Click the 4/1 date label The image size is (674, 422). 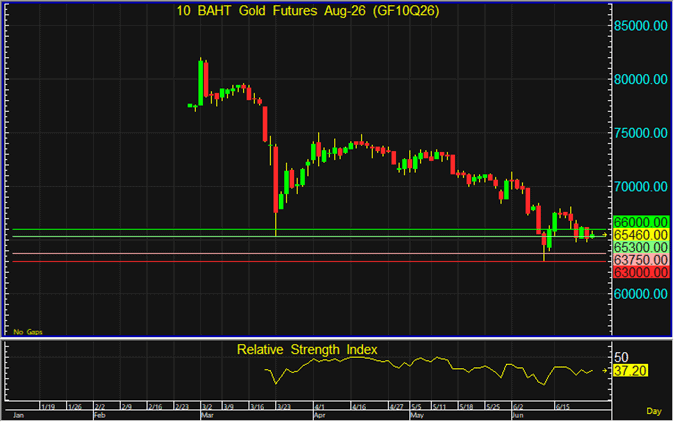pyautogui.click(x=319, y=407)
